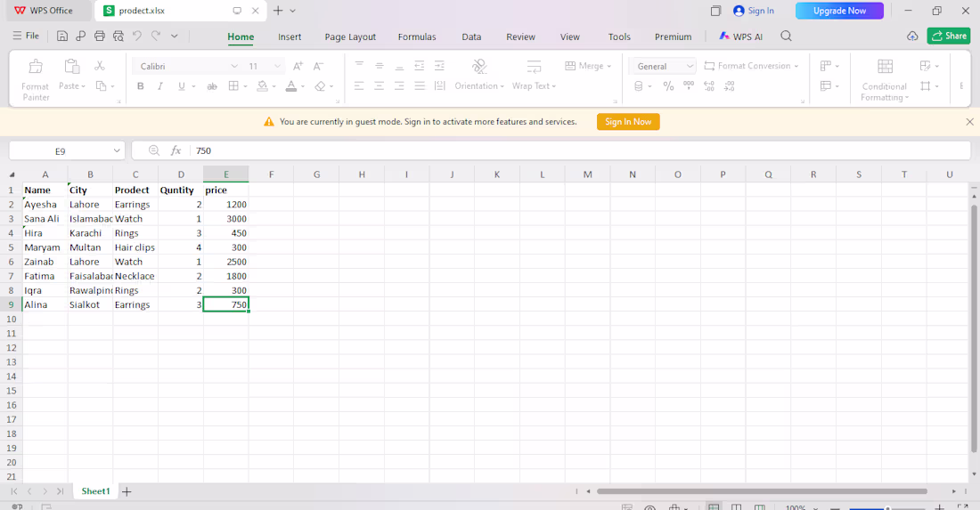
Task: Open General number format dropdown
Action: [x=690, y=66]
